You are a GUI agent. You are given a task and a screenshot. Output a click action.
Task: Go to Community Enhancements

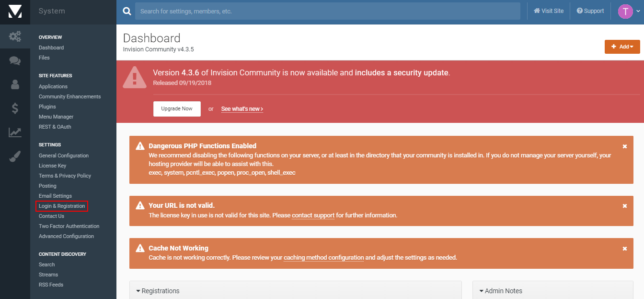click(70, 96)
